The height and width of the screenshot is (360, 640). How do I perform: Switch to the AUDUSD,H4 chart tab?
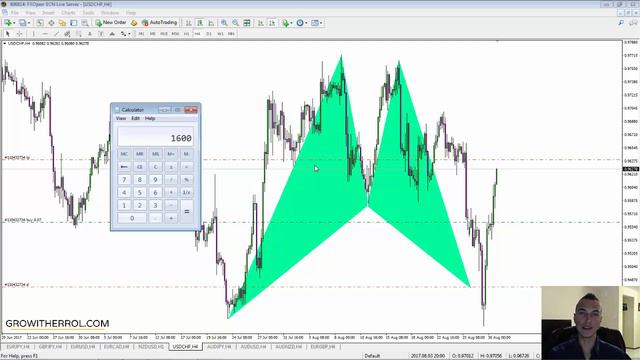(x=253, y=347)
